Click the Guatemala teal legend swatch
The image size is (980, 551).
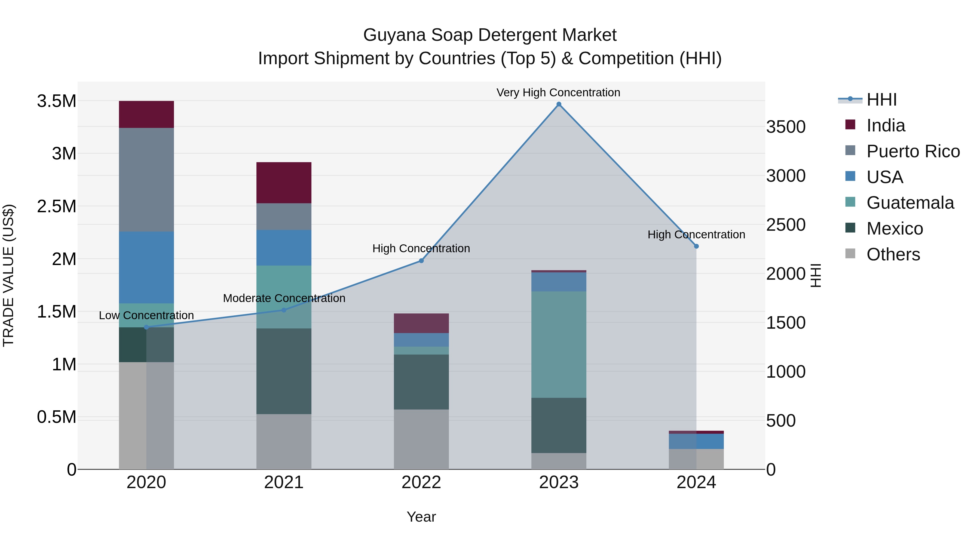(x=850, y=202)
